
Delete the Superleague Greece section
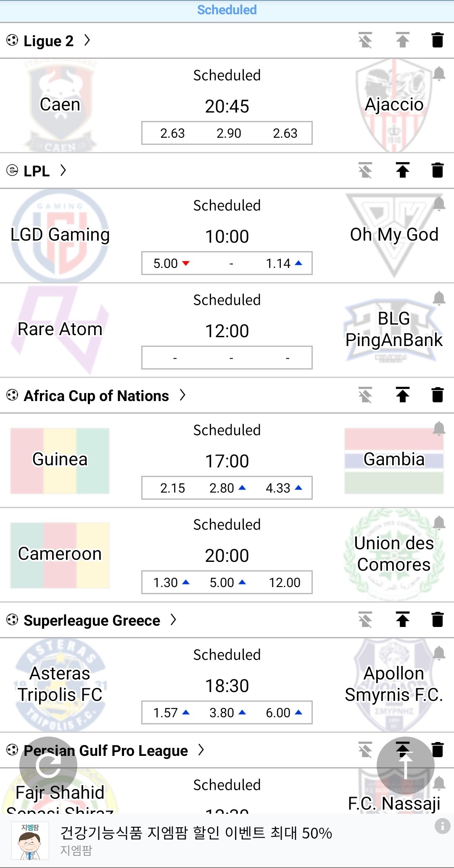tap(438, 620)
